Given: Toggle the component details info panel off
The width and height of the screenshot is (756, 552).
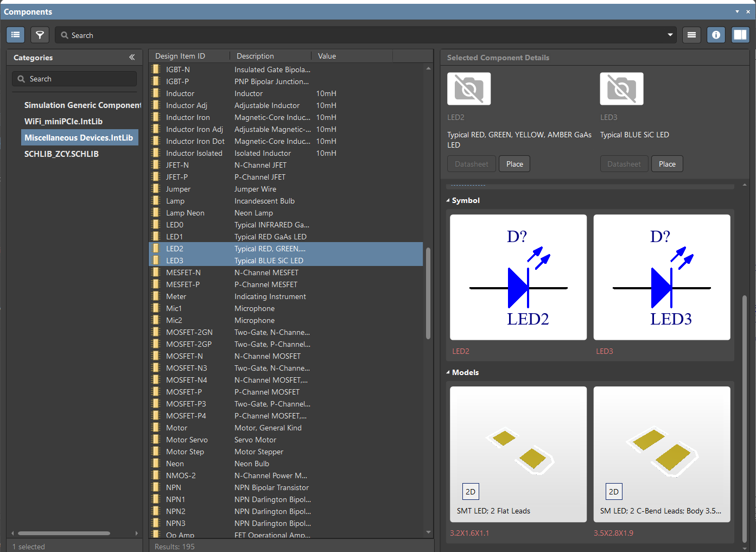Looking at the screenshot, I should coord(716,35).
